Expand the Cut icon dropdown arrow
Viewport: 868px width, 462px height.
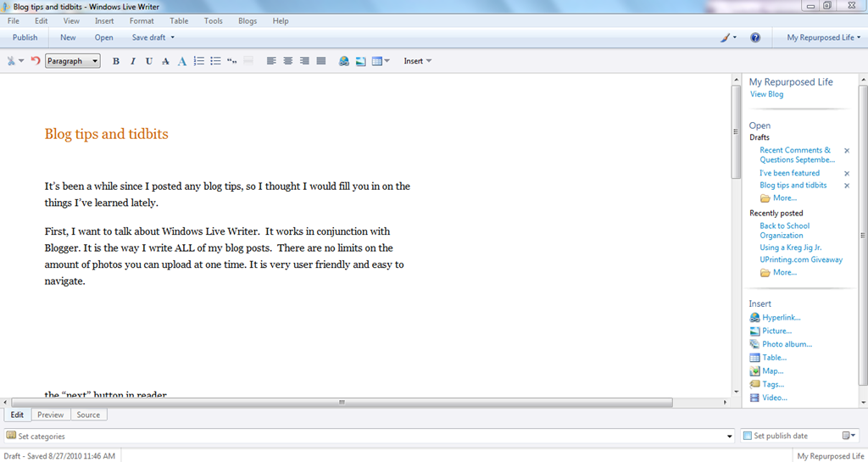click(21, 61)
